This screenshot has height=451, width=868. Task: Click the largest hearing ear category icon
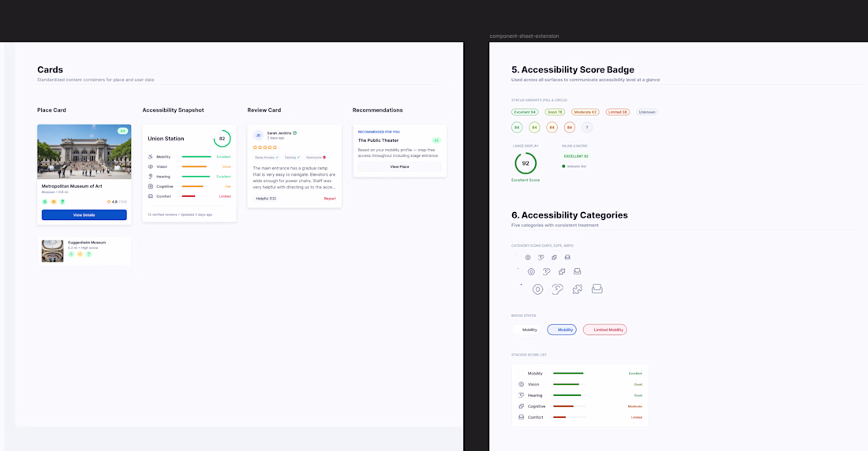[557, 289]
